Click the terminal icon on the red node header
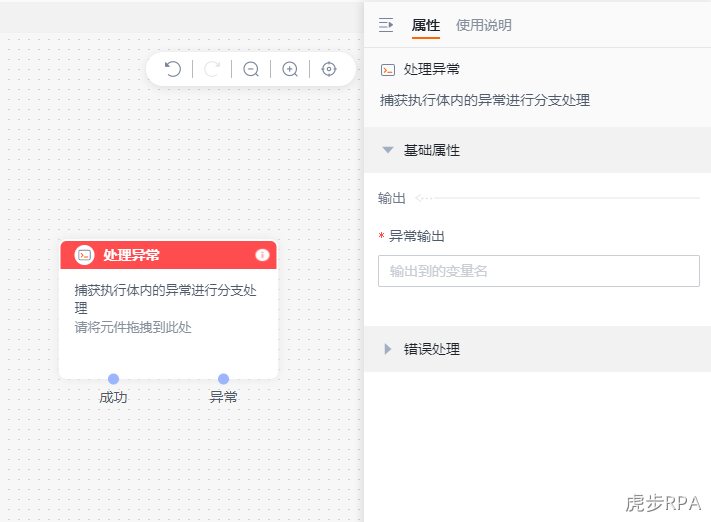The image size is (711, 522). 84,255
